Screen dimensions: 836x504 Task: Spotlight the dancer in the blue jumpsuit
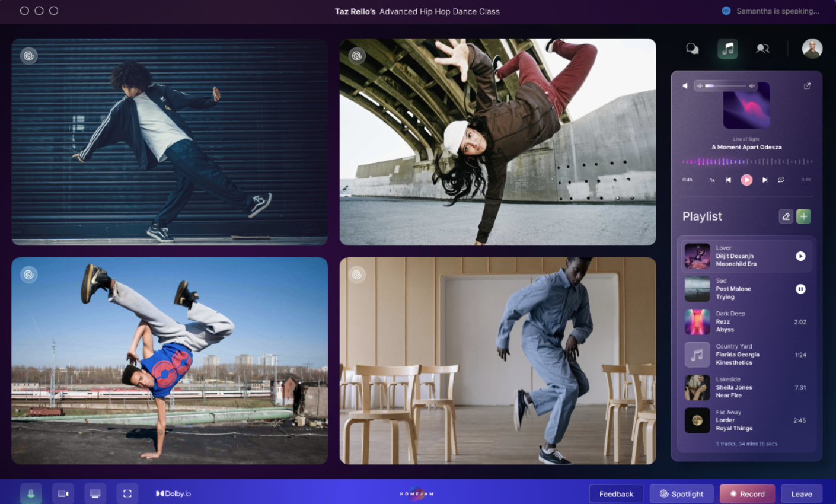357,275
